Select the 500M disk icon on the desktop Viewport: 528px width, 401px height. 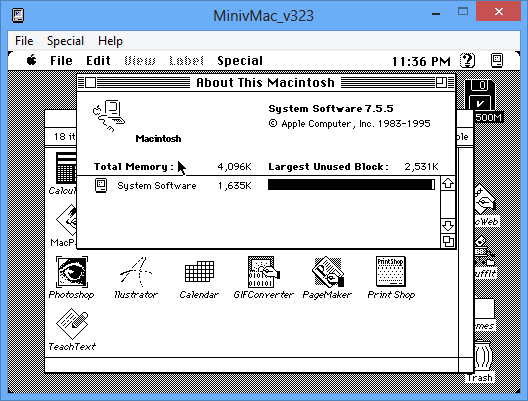pos(480,95)
